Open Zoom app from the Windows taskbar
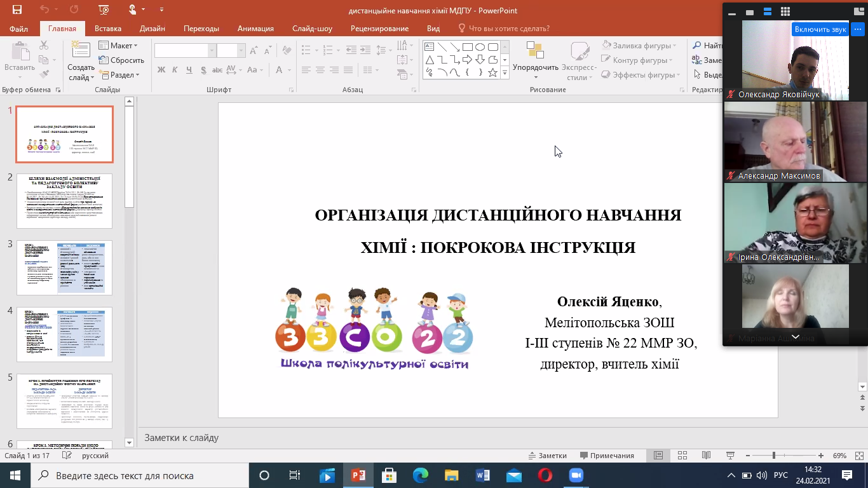 pyautogui.click(x=576, y=475)
